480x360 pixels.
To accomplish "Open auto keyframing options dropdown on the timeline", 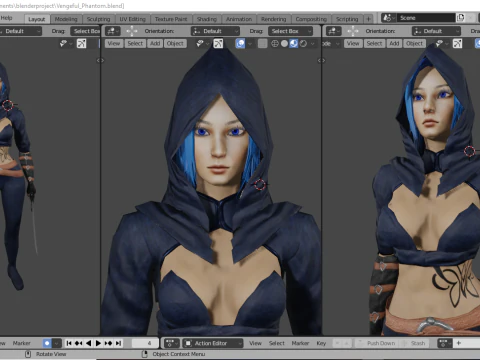I will coord(57,343).
